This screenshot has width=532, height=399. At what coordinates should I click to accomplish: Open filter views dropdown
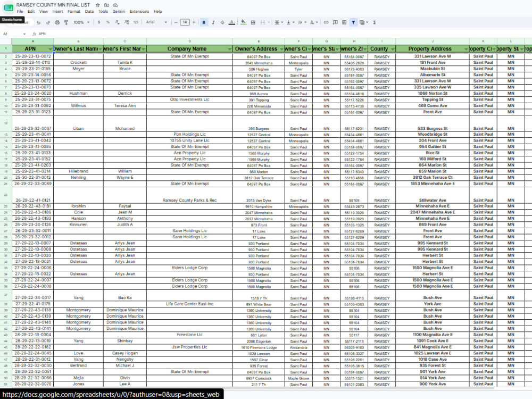point(364,22)
